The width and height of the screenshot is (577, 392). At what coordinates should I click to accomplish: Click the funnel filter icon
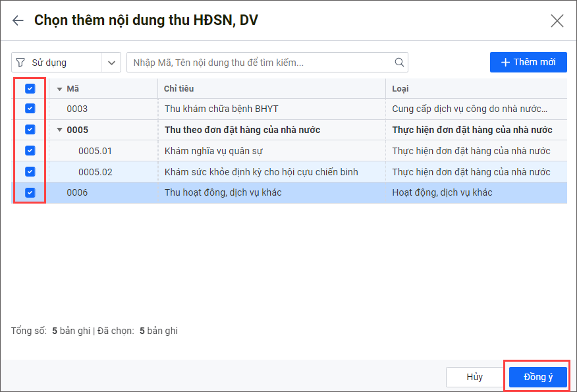[x=20, y=63]
